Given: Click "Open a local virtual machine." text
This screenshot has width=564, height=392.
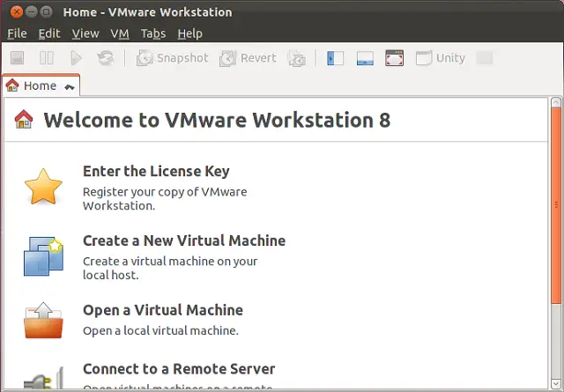Looking at the screenshot, I should [x=160, y=330].
